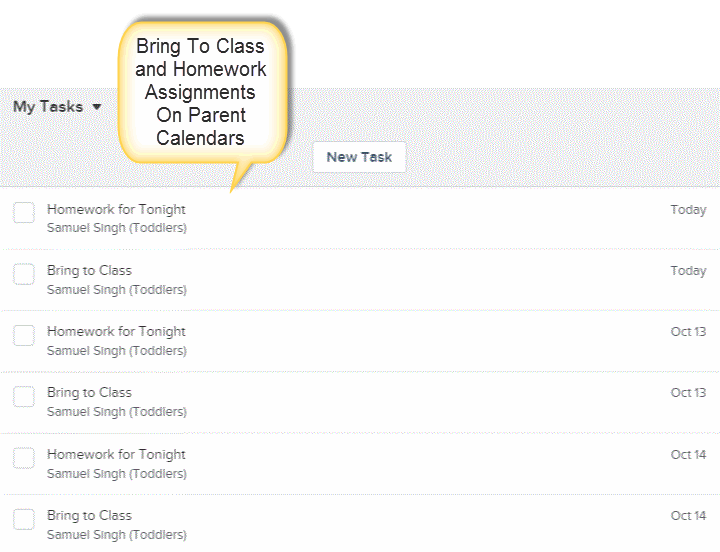Image resolution: width=720 pixels, height=552 pixels.
Task: Click the yellow Parent Calendars callout bubble
Action: [202, 92]
